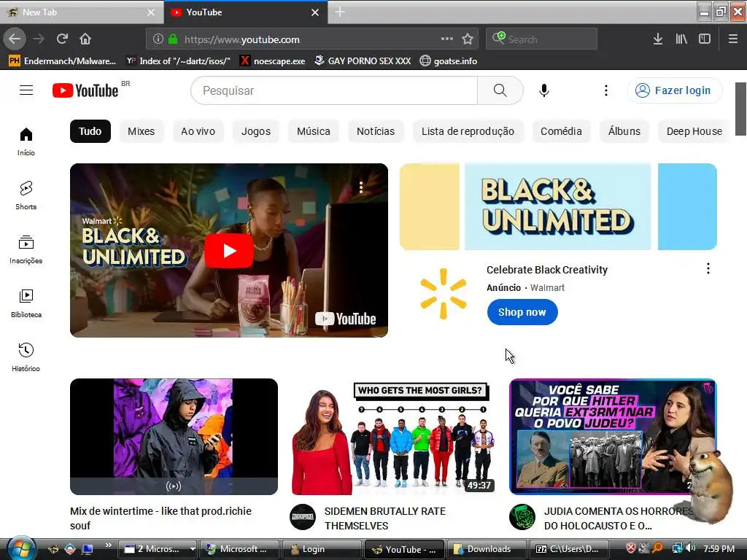Reload the page with the refresh icon
This screenshot has width=747, height=560.
(62, 39)
